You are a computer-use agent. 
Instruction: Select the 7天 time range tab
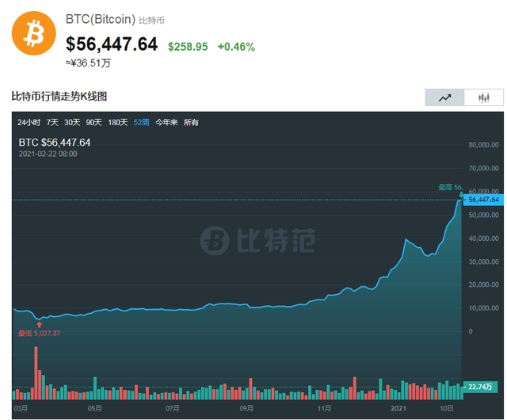click(52, 123)
